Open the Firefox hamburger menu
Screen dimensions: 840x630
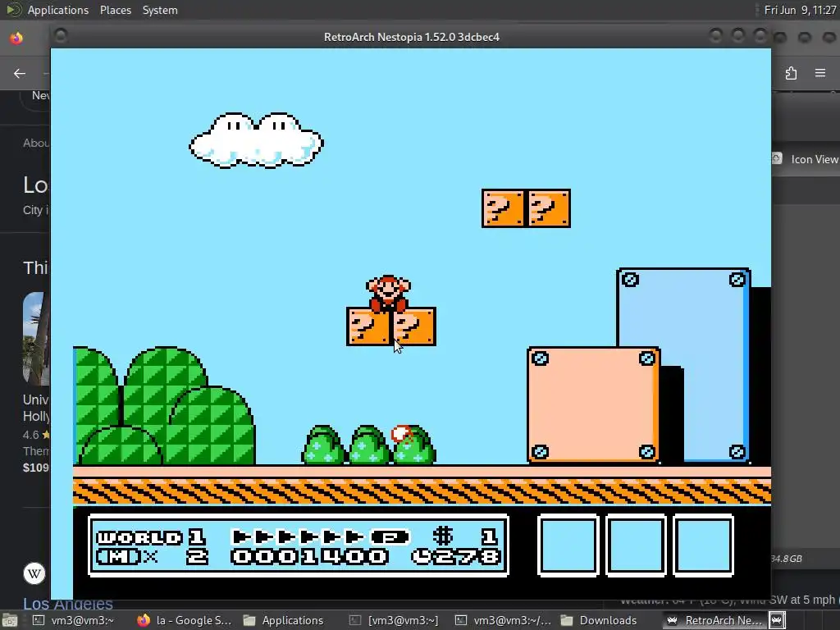pyautogui.click(x=820, y=73)
